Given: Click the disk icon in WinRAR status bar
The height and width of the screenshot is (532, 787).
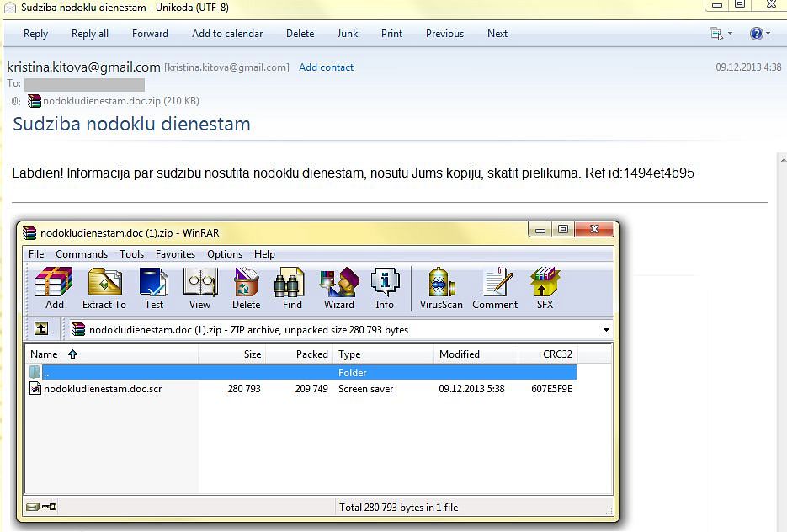Looking at the screenshot, I should (33, 507).
